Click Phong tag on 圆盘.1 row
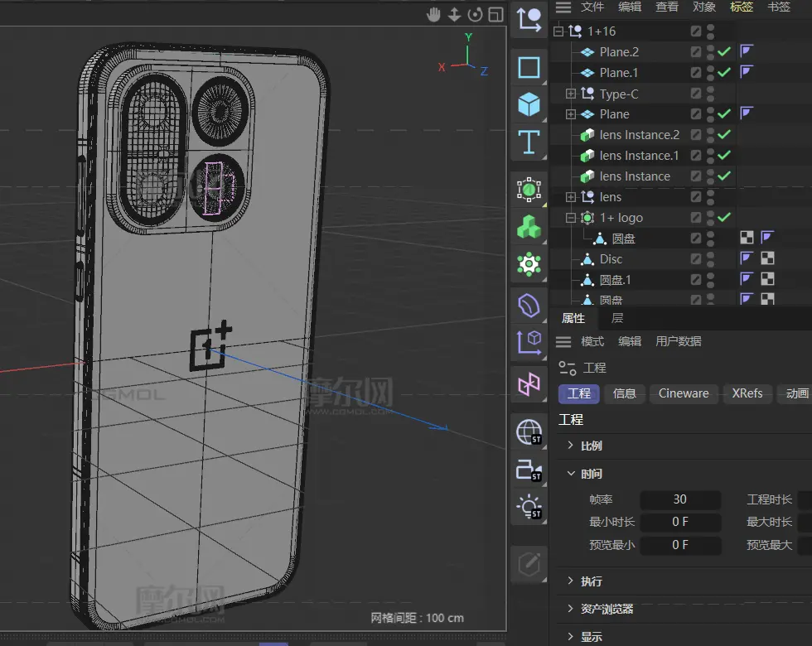This screenshot has width=812, height=646. [747, 279]
